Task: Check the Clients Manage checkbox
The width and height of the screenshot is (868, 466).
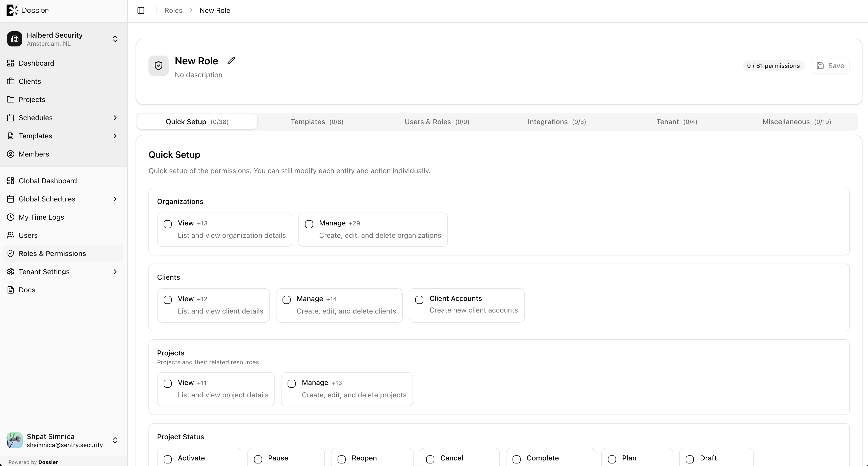Action: [286, 300]
